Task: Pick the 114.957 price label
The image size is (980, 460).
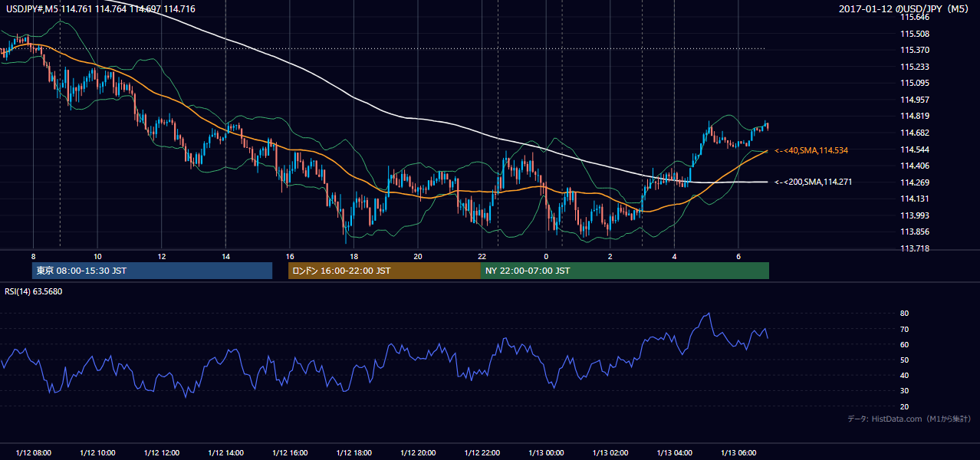Action: pos(914,100)
